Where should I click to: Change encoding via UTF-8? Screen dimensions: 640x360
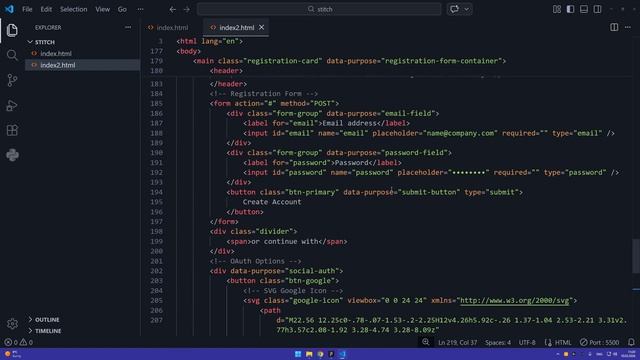coord(527,342)
